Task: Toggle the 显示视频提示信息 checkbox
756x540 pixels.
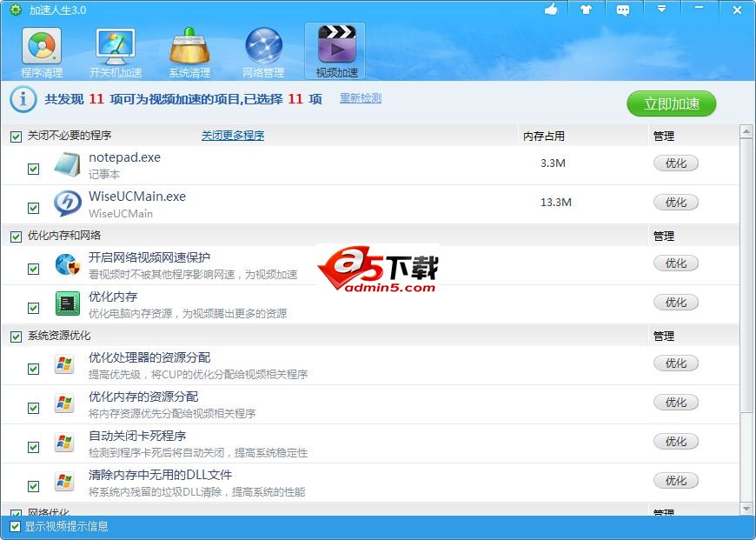Action: (16, 526)
